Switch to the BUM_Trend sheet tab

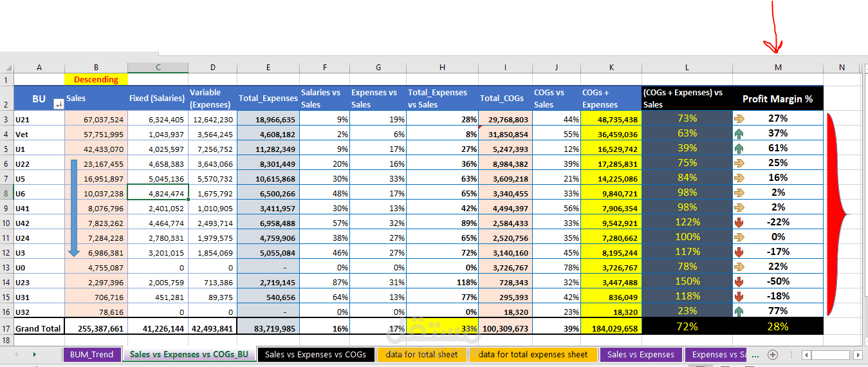coord(92,354)
